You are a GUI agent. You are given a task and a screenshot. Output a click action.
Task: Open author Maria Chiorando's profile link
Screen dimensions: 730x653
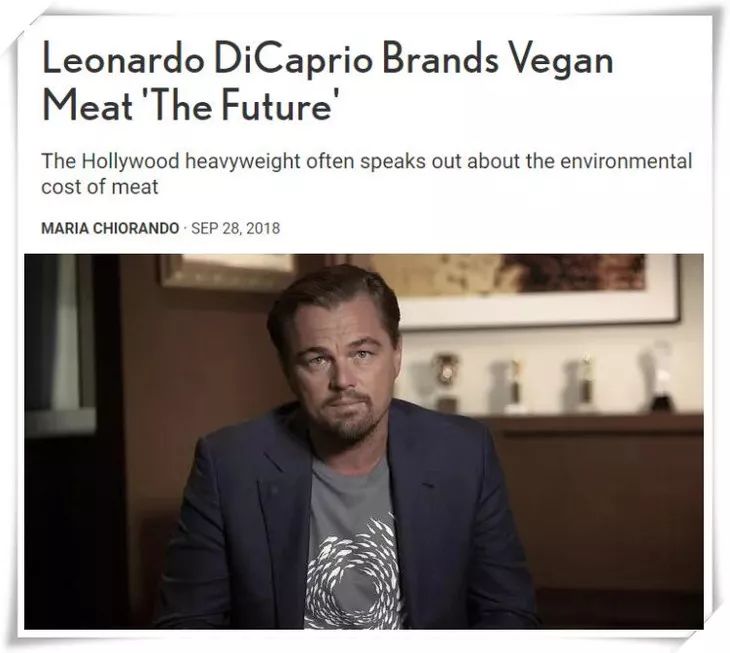(110, 228)
